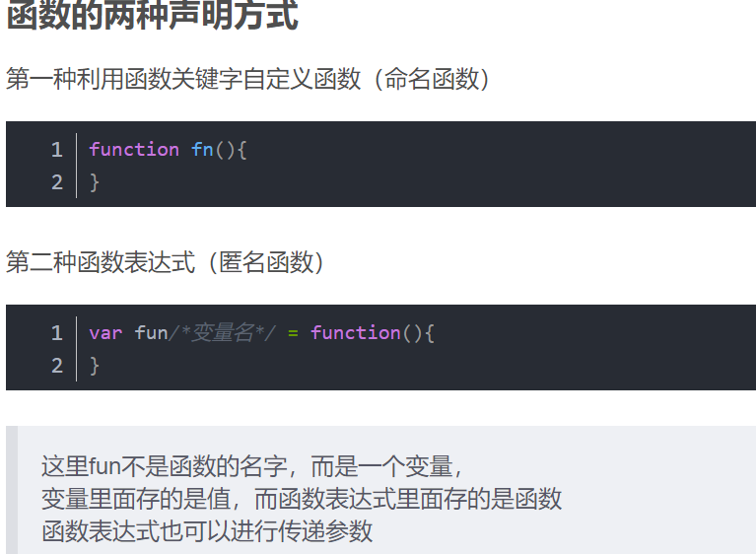
Task: Click line number 1 in second code block
Action: [57, 333]
